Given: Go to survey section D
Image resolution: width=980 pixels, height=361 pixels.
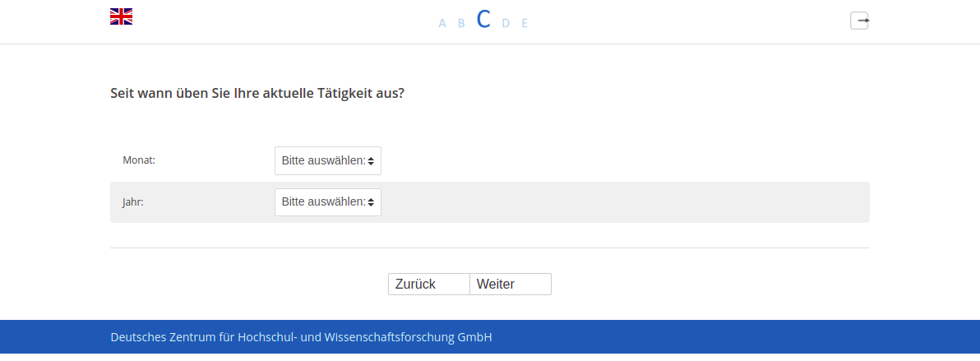Looking at the screenshot, I should (x=506, y=24).
